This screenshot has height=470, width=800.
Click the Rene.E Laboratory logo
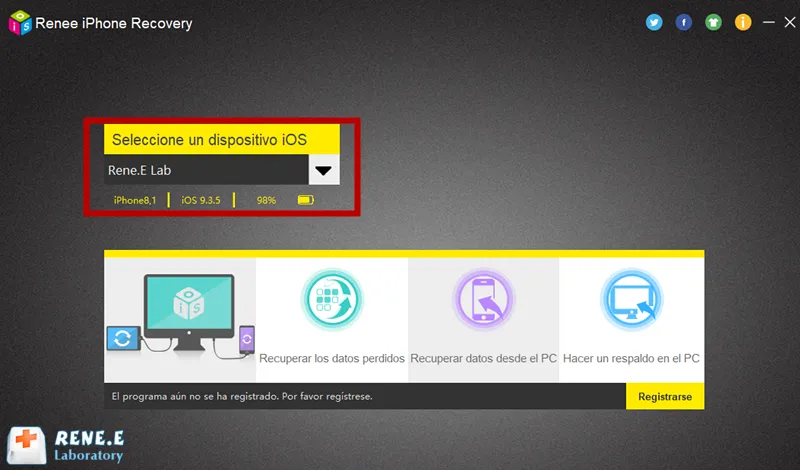[66, 444]
